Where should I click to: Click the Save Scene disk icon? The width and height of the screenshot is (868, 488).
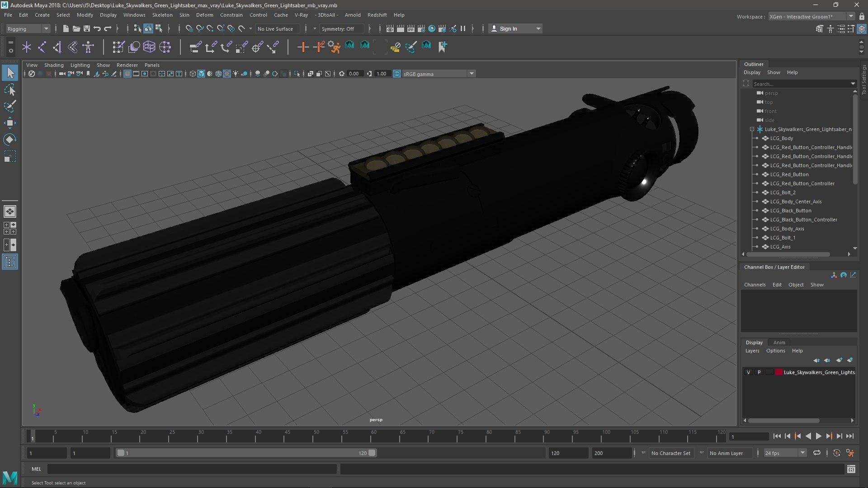pyautogui.click(x=87, y=28)
